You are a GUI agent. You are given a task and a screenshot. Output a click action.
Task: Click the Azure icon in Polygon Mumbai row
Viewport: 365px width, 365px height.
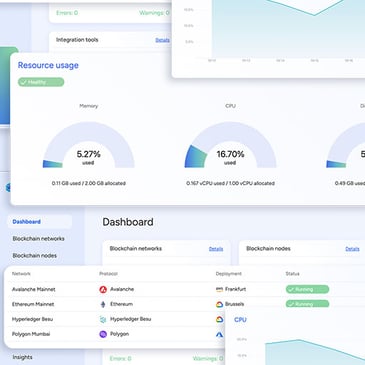pyautogui.click(x=219, y=334)
